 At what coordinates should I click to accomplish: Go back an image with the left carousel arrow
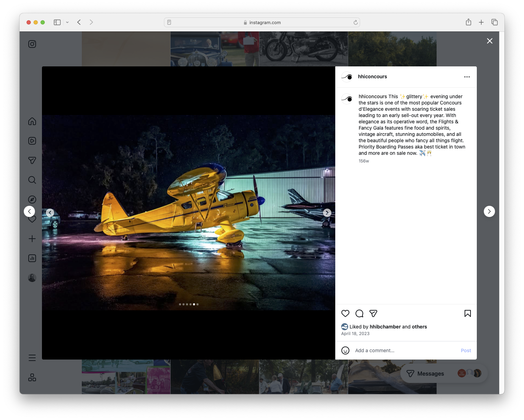pos(50,212)
